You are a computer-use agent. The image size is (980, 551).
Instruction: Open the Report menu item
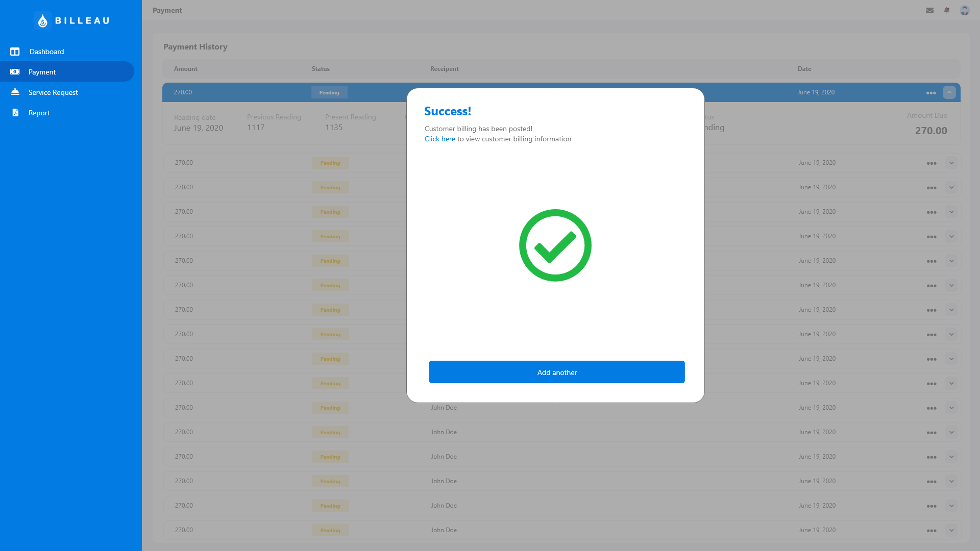tap(39, 113)
